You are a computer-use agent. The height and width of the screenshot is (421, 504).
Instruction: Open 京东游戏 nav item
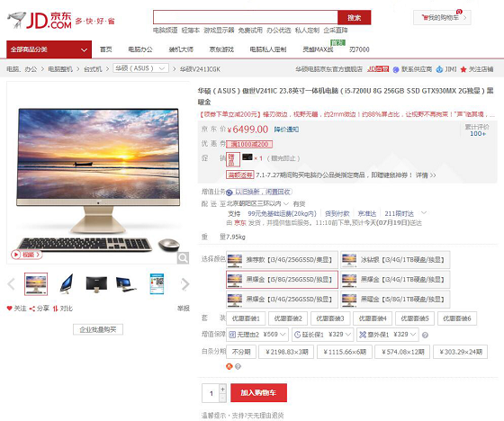tap(221, 49)
